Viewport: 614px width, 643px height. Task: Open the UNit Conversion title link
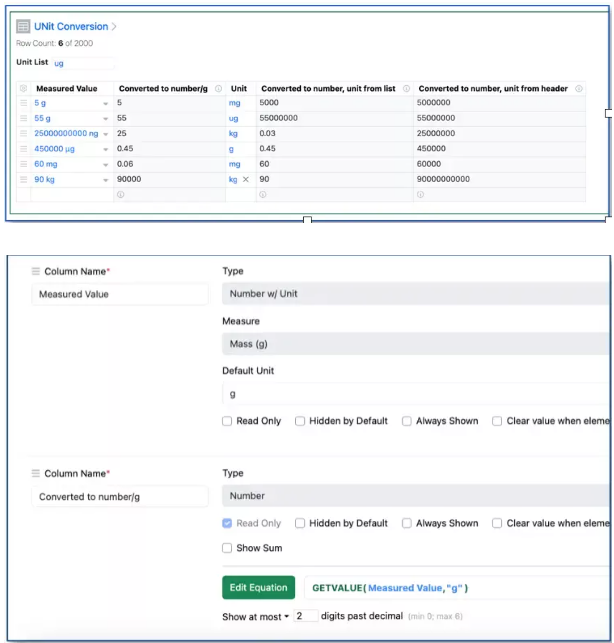[x=71, y=27]
